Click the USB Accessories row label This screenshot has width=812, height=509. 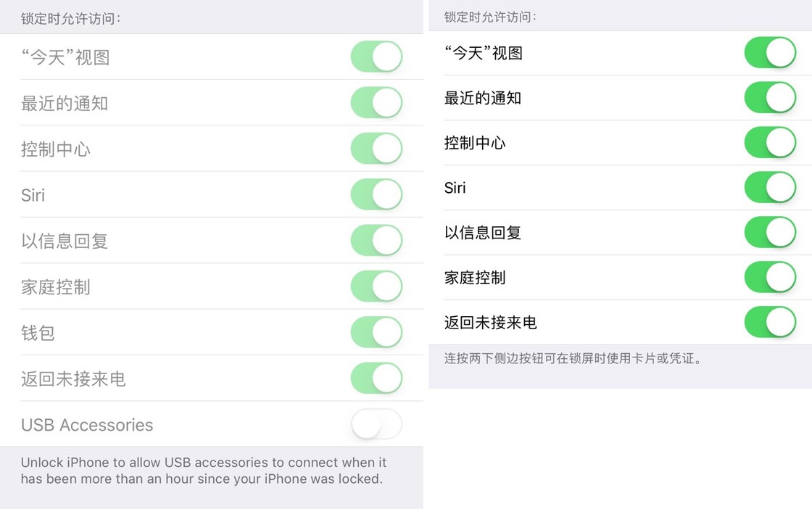[x=87, y=425]
